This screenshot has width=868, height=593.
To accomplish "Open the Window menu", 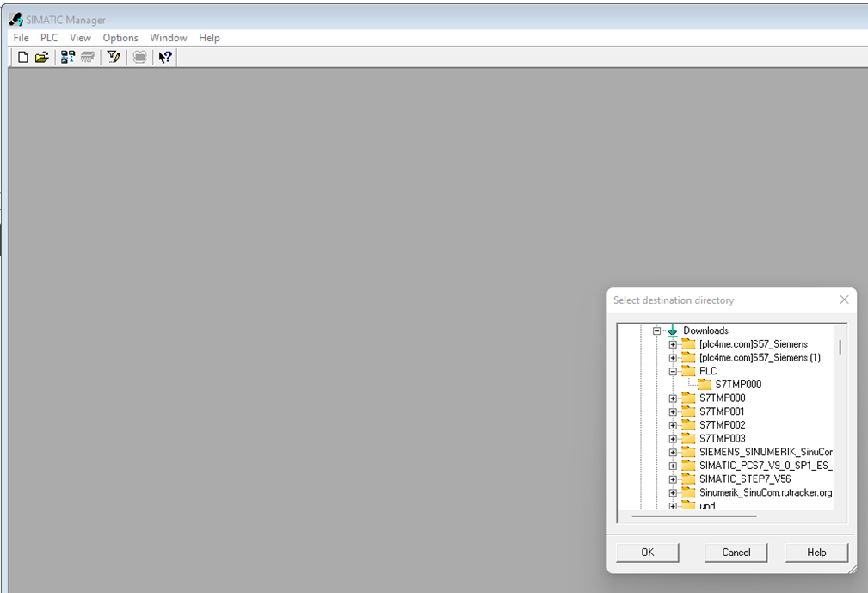I will pos(169,38).
